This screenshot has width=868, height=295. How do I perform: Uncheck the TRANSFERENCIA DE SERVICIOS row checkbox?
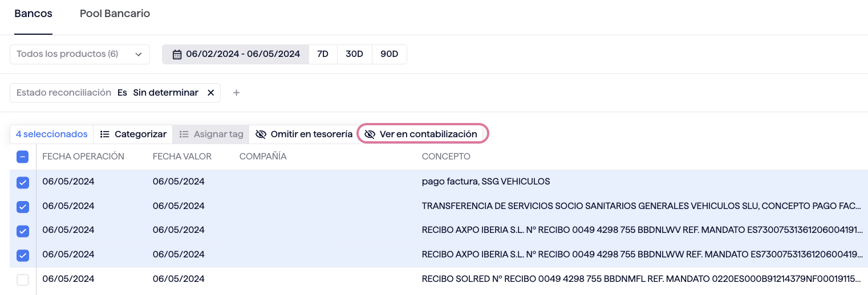tap(23, 207)
